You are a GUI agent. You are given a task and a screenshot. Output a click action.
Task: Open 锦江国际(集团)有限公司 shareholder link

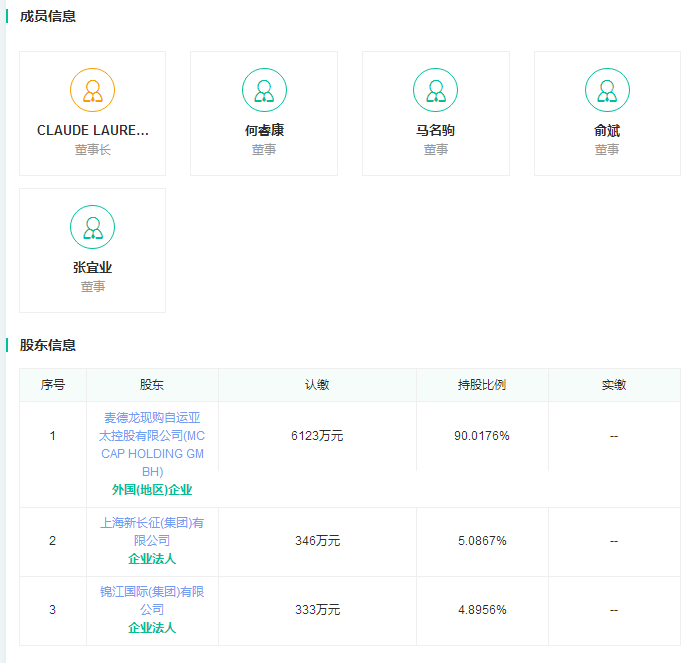(152, 600)
